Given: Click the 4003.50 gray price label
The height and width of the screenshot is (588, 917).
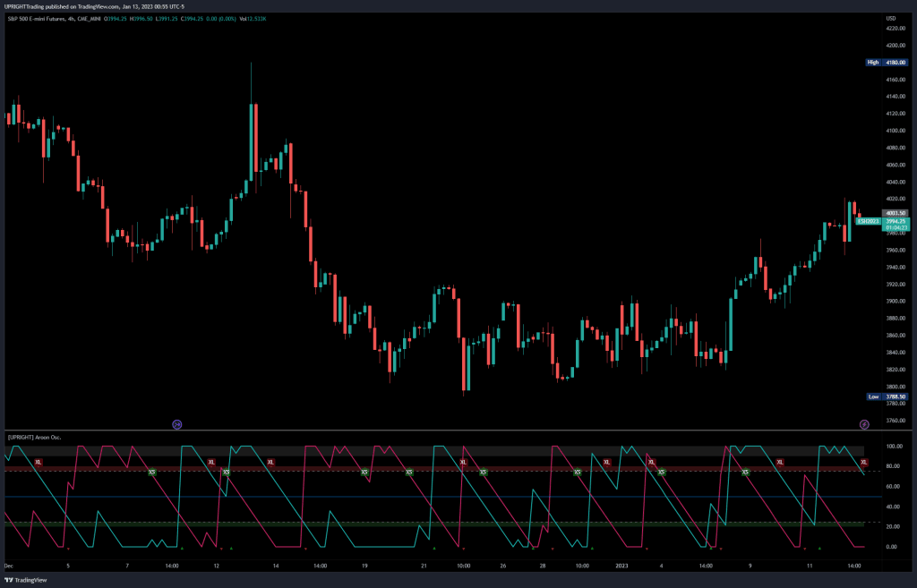Looking at the screenshot, I should click(x=882, y=213).
